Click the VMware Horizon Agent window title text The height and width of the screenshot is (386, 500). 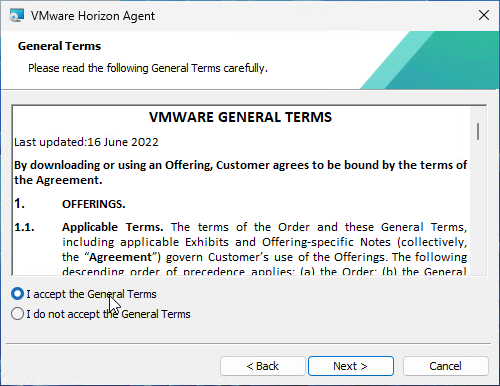[93, 16]
